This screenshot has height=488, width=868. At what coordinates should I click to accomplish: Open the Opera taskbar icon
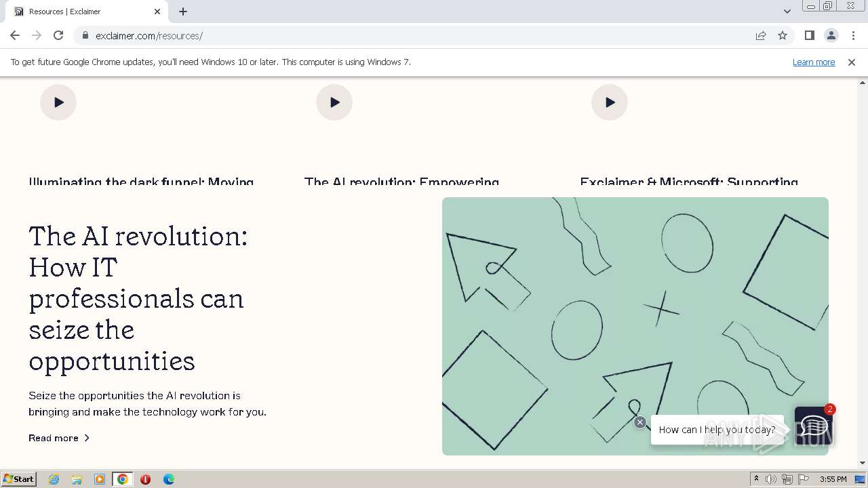pyautogui.click(x=145, y=479)
